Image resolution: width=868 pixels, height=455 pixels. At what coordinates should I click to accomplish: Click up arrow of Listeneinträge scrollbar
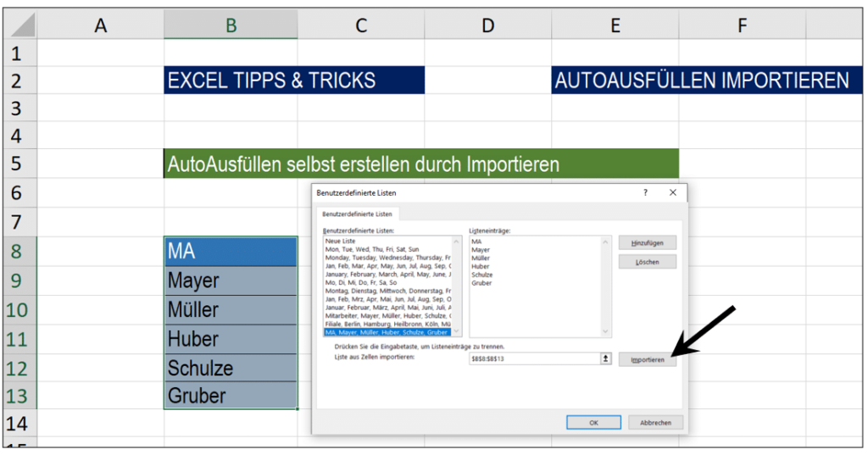(605, 241)
